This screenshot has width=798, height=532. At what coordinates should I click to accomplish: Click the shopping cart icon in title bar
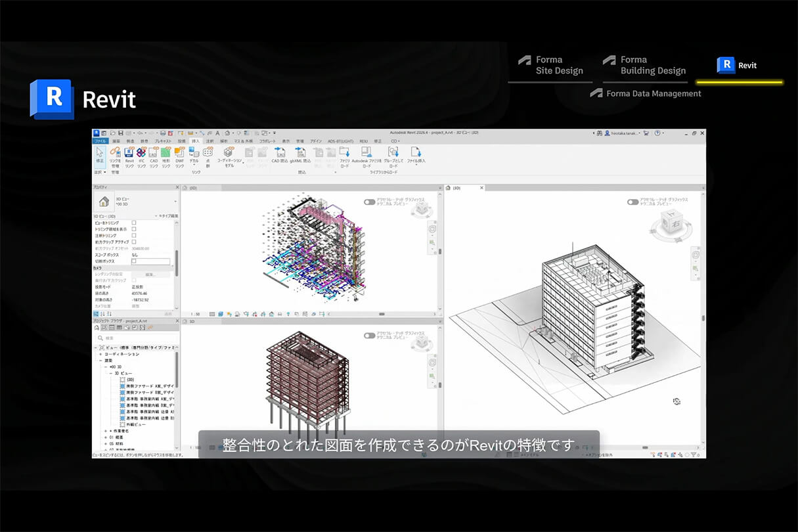pyautogui.click(x=646, y=133)
